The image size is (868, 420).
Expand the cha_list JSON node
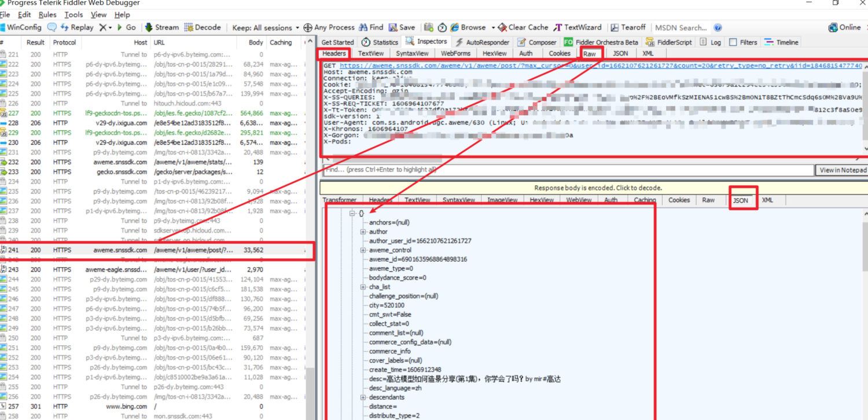pos(363,287)
